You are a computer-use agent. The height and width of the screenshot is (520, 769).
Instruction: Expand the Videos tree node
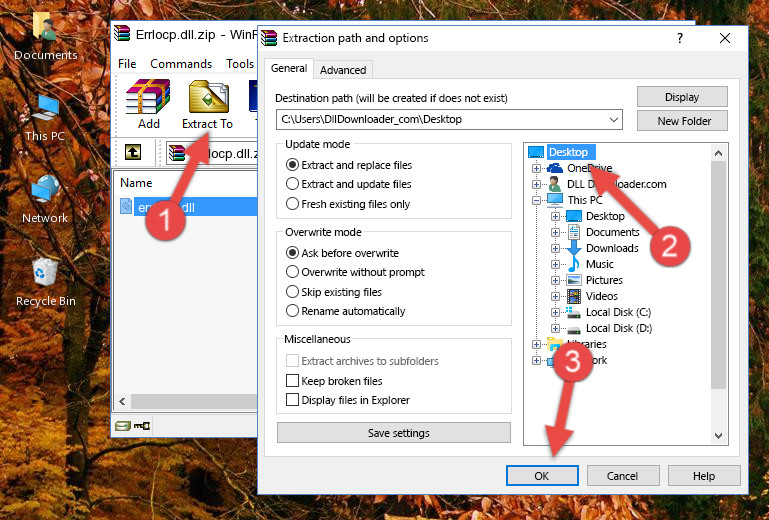pos(555,296)
